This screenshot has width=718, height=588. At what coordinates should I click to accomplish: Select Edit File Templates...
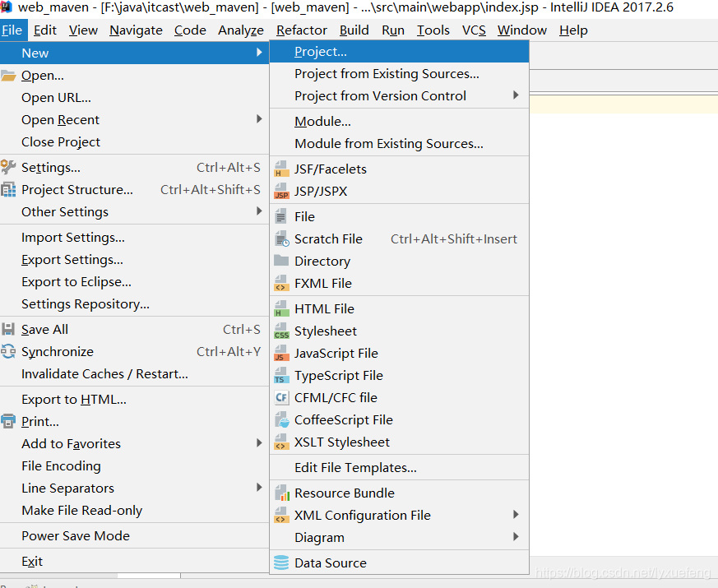click(399, 468)
